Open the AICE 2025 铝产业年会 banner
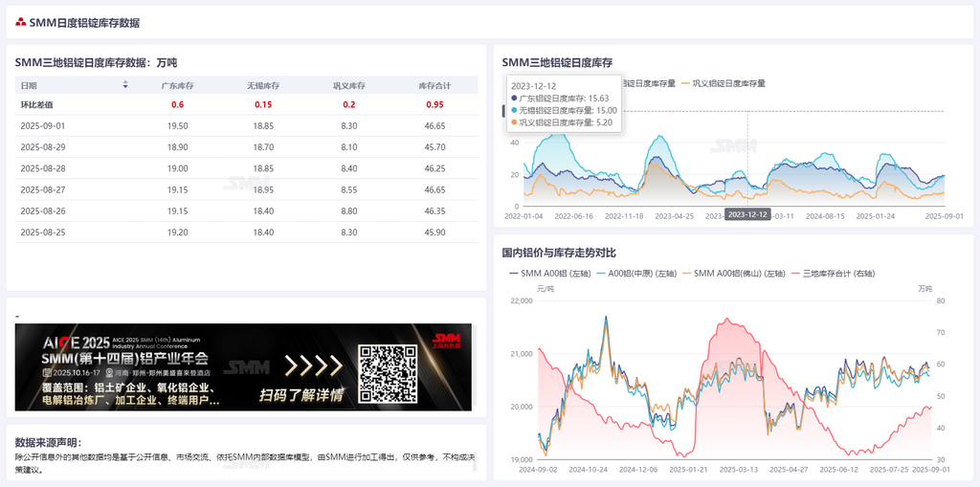Viewport: 980px width, 487px height. click(x=243, y=367)
